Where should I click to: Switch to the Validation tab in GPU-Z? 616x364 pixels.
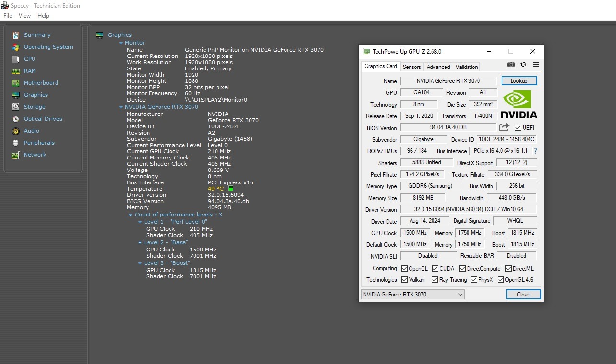(467, 67)
